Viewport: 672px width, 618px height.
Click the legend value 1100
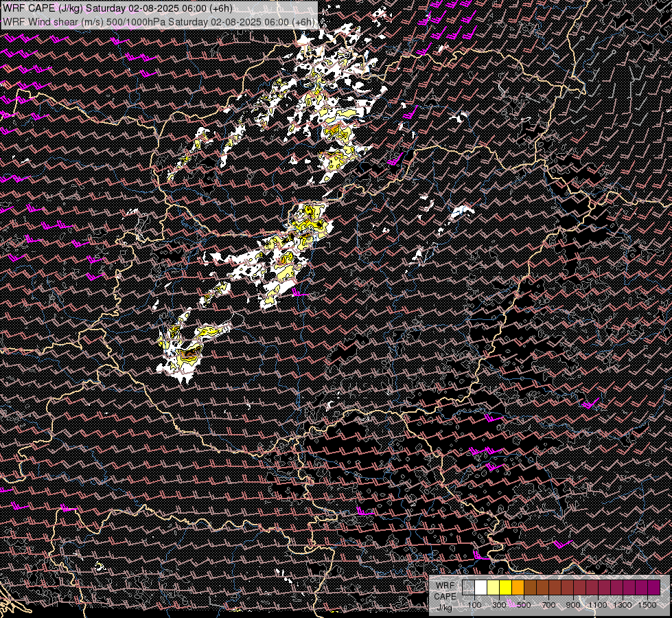coord(598,605)
